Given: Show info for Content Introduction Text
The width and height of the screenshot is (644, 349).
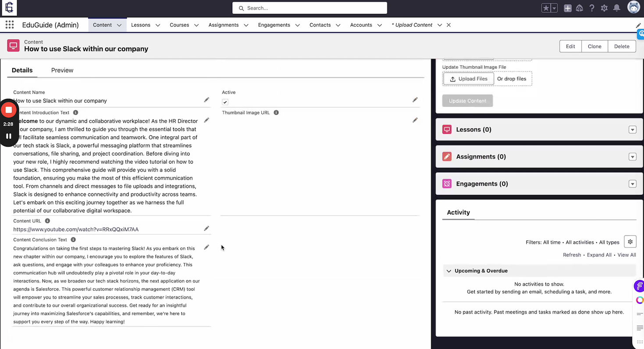Looking at the screenshot, I should (x=75, y=113).
